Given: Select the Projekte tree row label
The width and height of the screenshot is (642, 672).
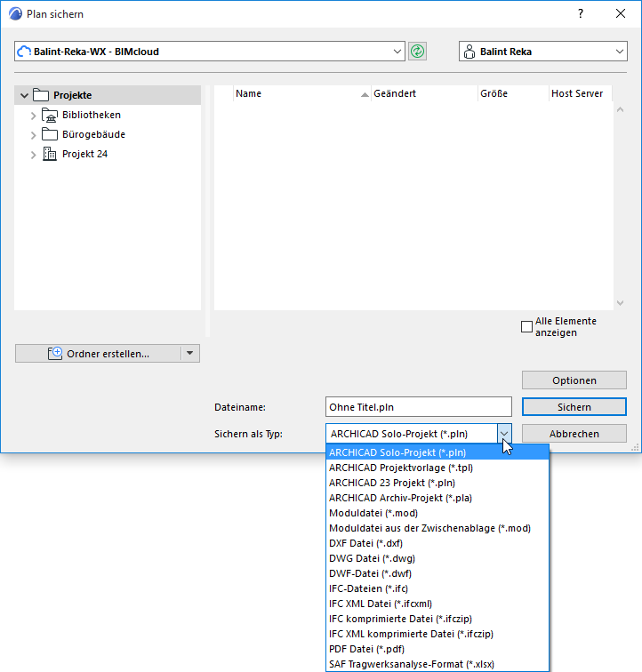Looking at the screenshot, I should tap(73, 95).
